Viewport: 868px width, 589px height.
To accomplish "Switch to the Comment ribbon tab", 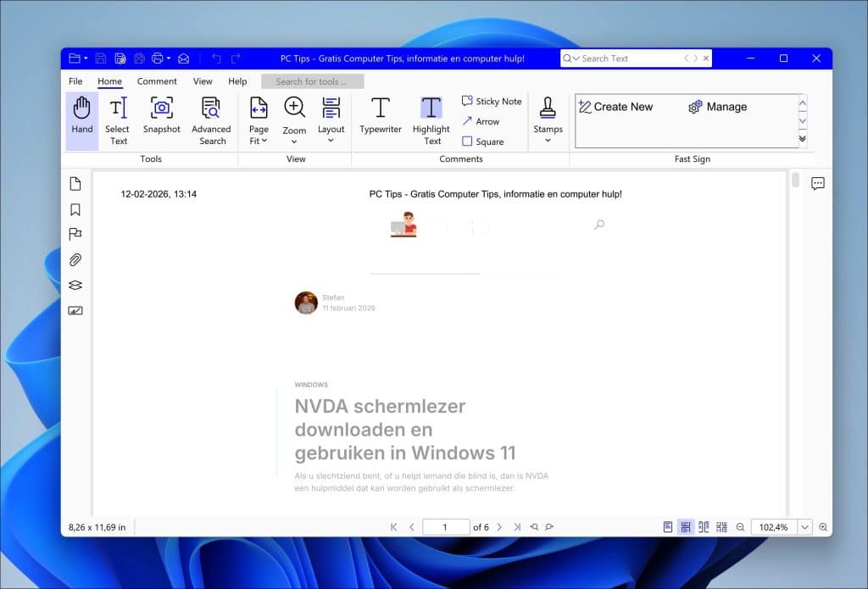I will click(157, 81).
